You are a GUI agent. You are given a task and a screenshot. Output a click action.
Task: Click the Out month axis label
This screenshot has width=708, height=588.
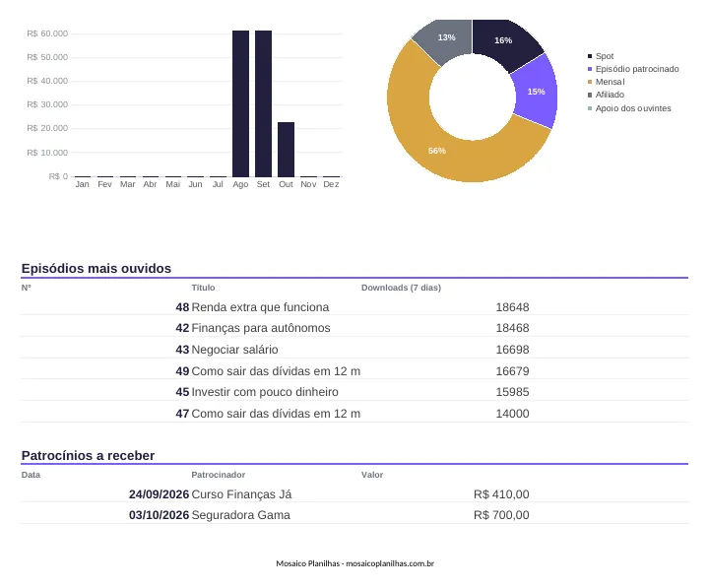click(286, 184)
